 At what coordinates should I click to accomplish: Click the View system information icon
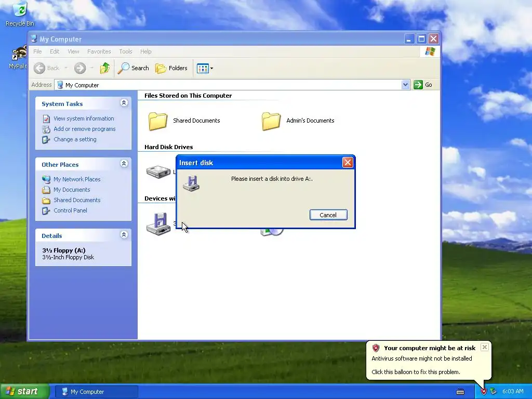click(46, 119)
